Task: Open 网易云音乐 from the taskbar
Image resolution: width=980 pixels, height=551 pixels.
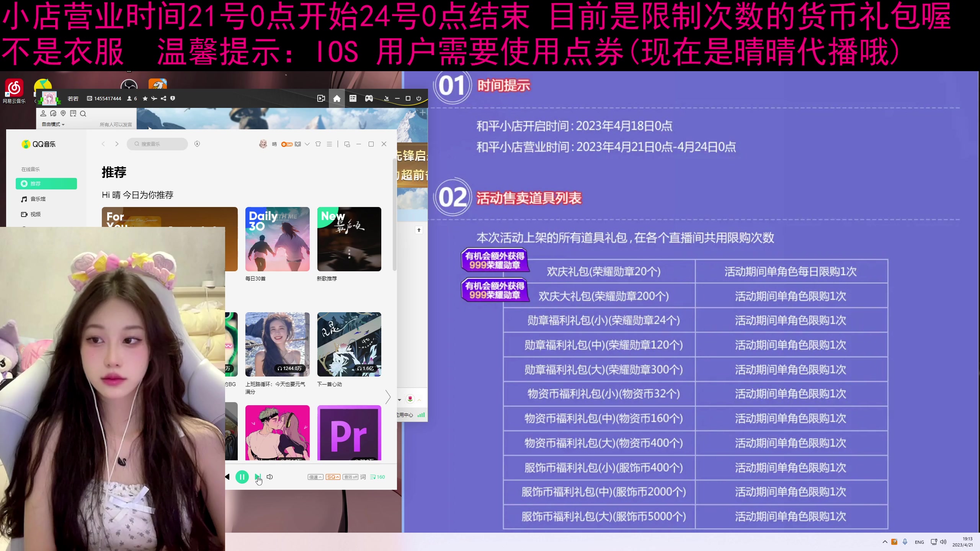Action: click(14, 89)
